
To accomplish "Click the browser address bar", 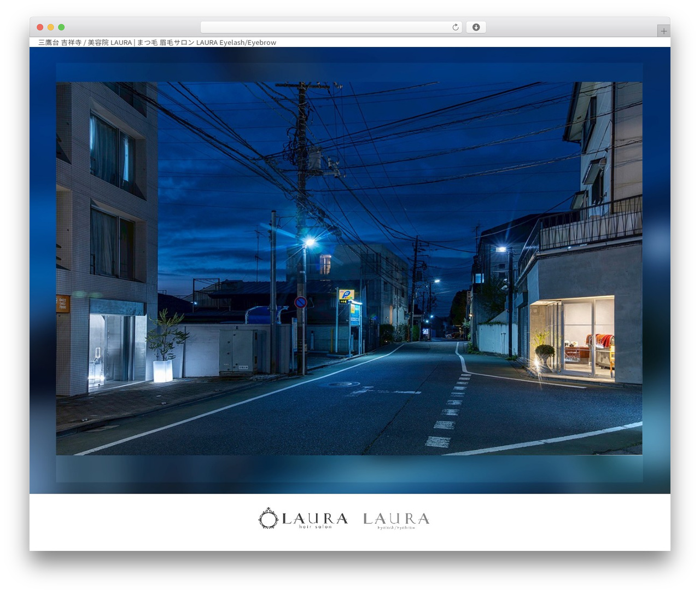I will [331, 27].
